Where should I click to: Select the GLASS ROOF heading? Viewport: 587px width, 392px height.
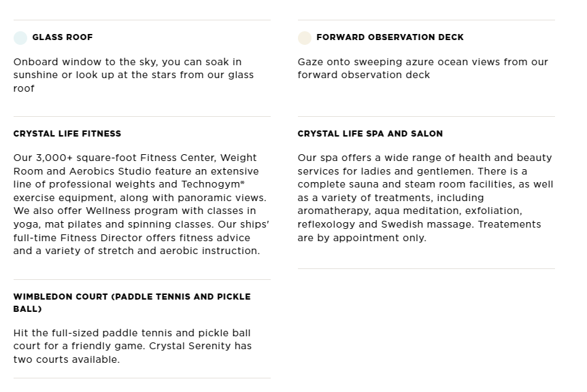63,37
